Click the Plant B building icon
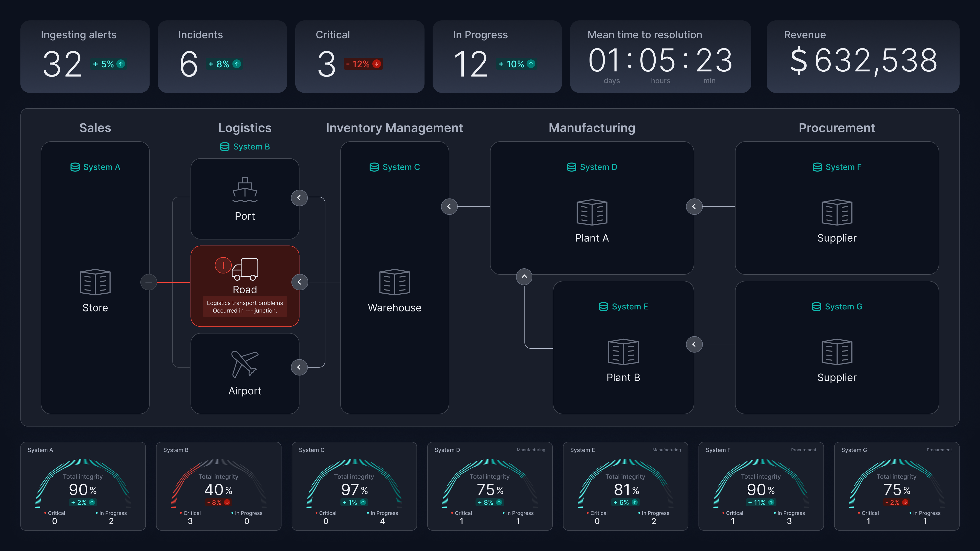The width and height of the screenshot is (980, 551). pyautogui.click(x=623, y=352)
